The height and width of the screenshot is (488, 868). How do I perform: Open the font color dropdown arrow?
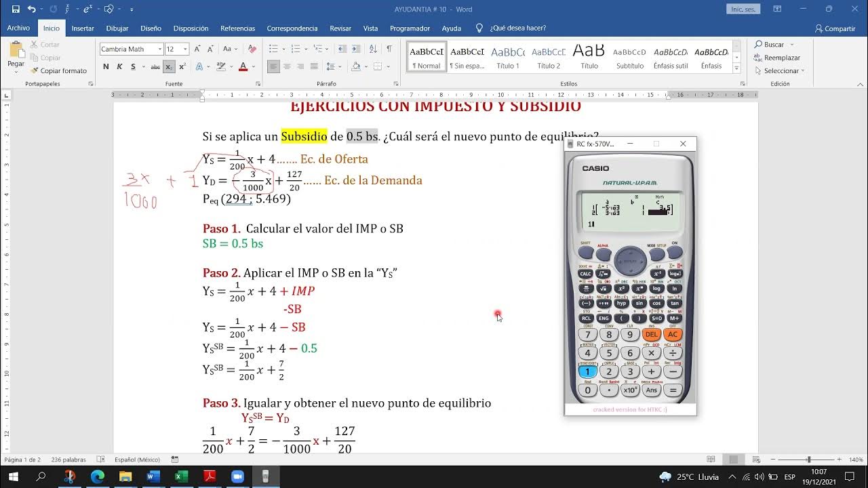(252, 66)
